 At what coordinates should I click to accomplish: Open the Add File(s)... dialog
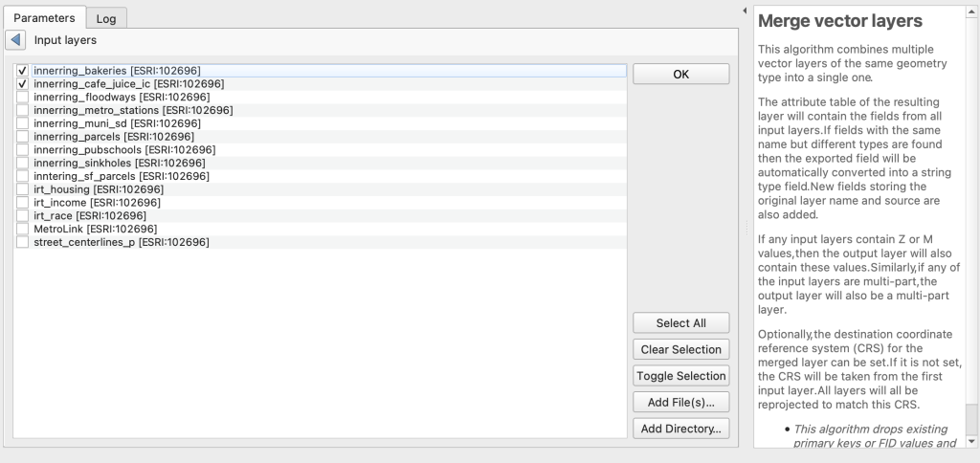[680, 402]
